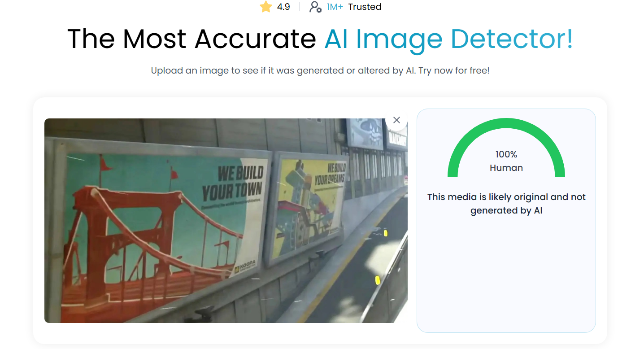The image size is (644, 349).
Task: Remove the uploaded image with the X button
Action: (x=396, y=120)
